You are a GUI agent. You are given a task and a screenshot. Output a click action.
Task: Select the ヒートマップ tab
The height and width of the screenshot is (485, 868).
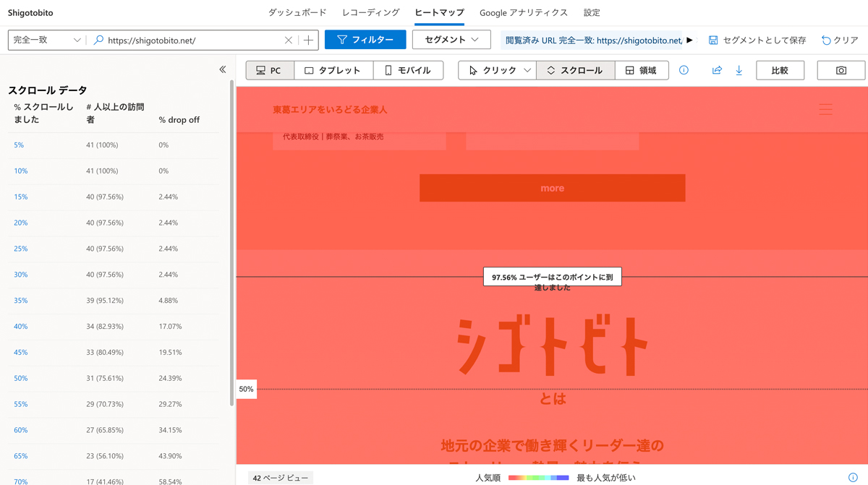440,12
